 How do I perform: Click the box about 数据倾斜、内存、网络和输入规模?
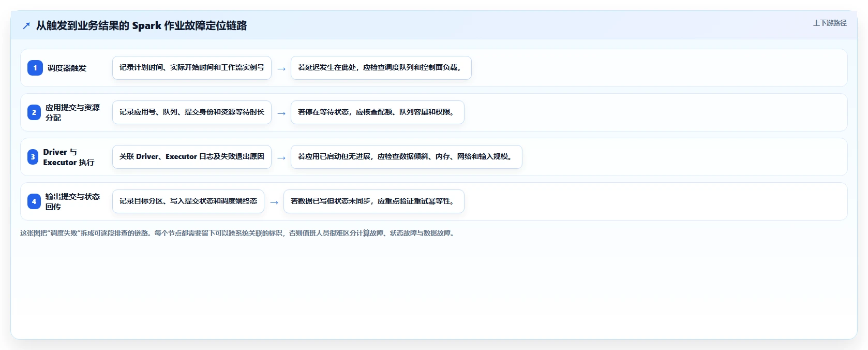(407, 157)
